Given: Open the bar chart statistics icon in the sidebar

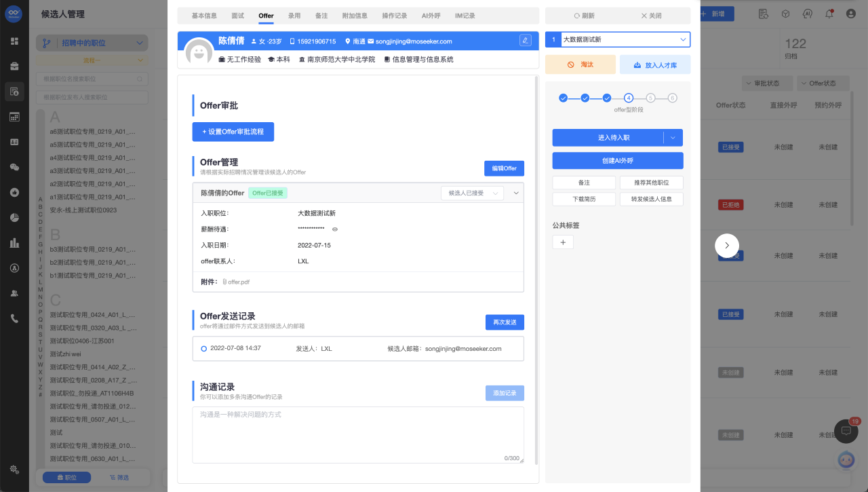Looking at the screenshot, I should (14, 242).
